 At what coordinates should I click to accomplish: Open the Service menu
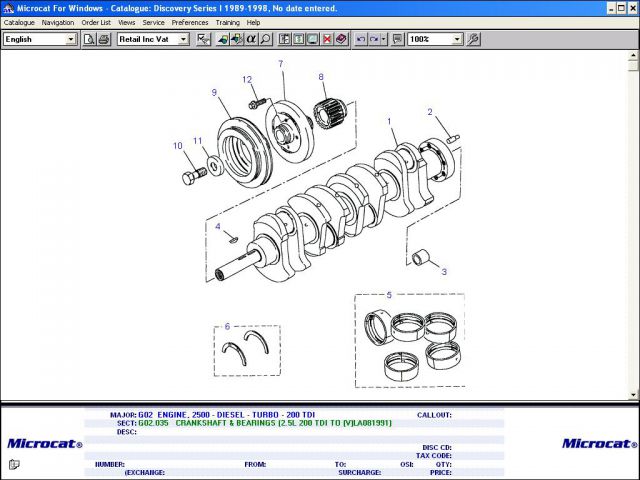click(153, 23)
